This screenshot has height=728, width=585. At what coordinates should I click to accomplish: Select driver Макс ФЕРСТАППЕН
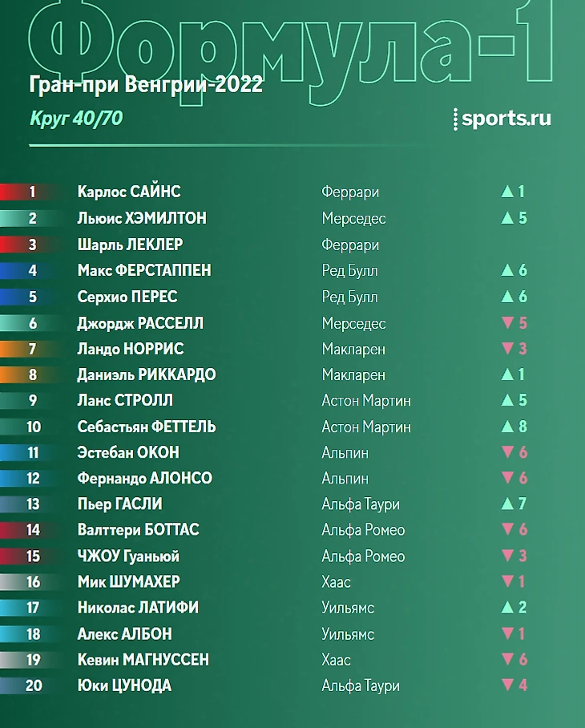click(x=144, y=270)
